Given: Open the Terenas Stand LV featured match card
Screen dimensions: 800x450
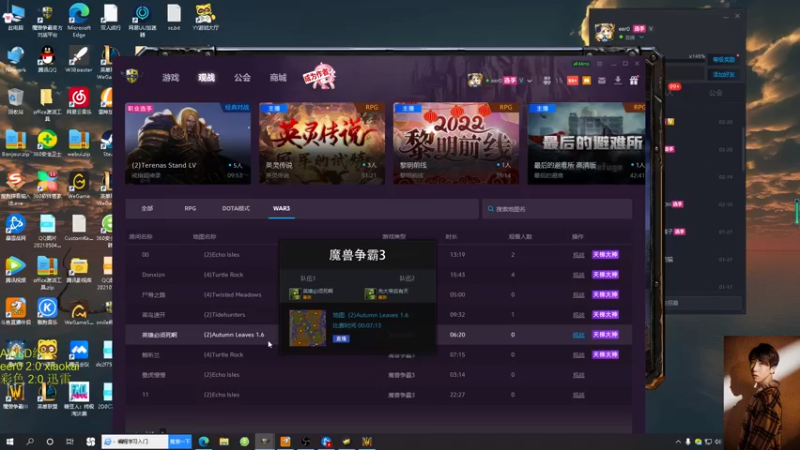Looking at the screenshot, I should click(188, 143).
